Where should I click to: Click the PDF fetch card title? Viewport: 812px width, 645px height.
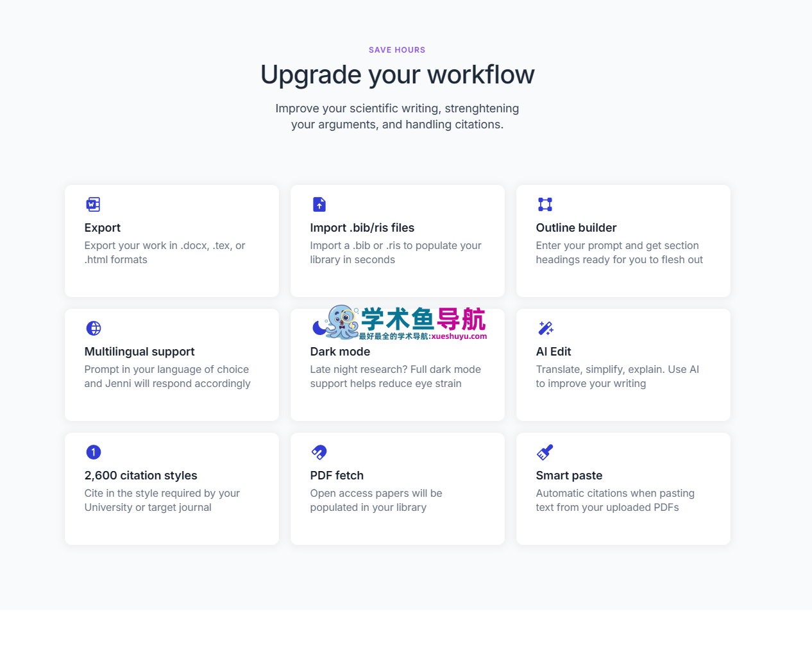pos(337,476)
